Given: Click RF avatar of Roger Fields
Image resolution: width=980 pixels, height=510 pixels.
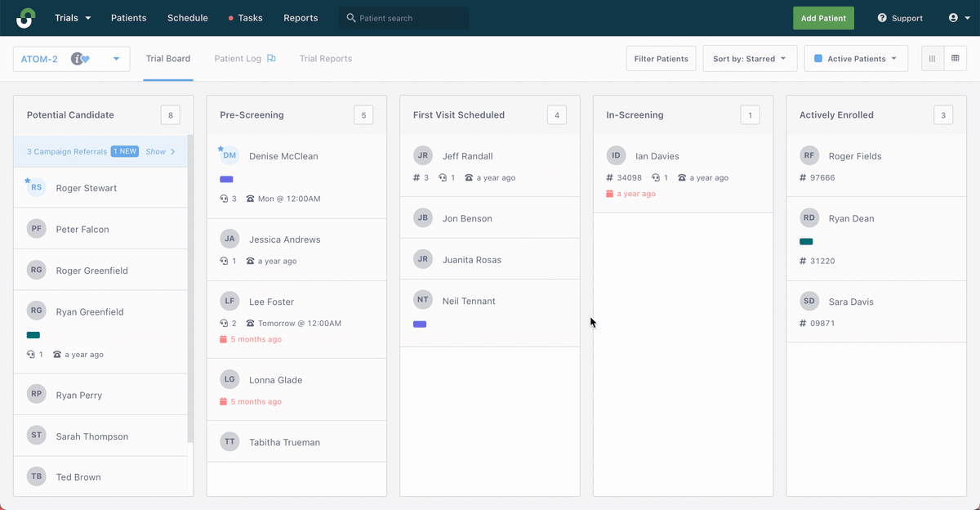Looking at the screenshot, I should 809,155.
